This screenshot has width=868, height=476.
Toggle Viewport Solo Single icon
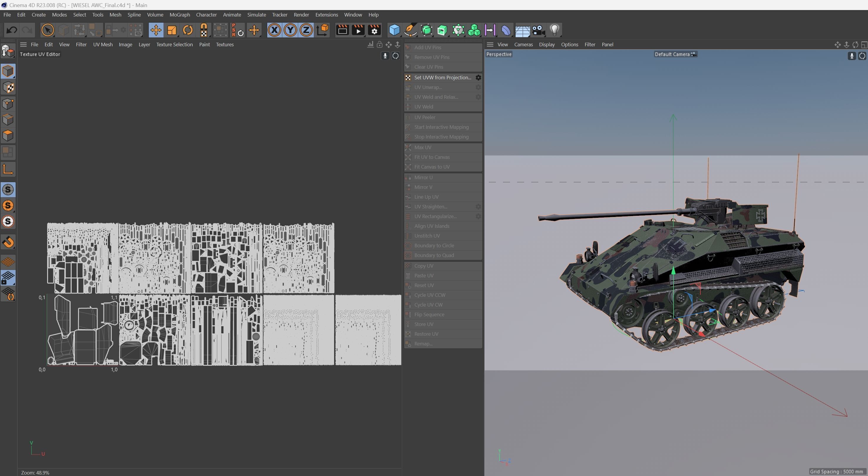point(8,206)
